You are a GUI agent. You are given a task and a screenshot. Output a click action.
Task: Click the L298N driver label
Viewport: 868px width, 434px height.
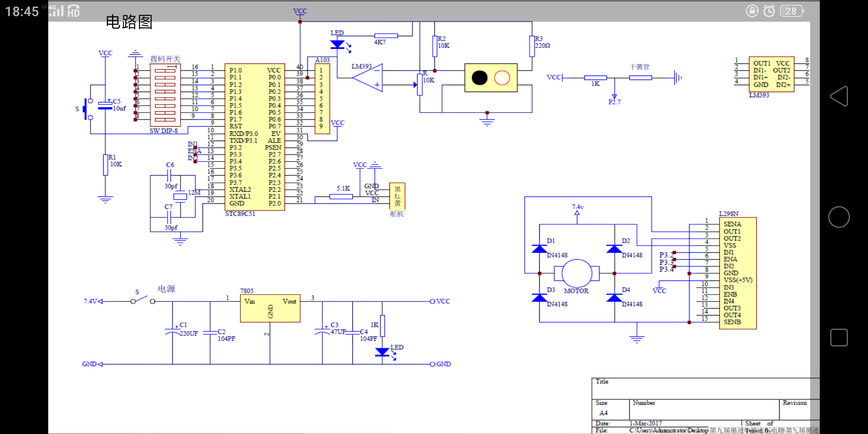pos(729,213)
